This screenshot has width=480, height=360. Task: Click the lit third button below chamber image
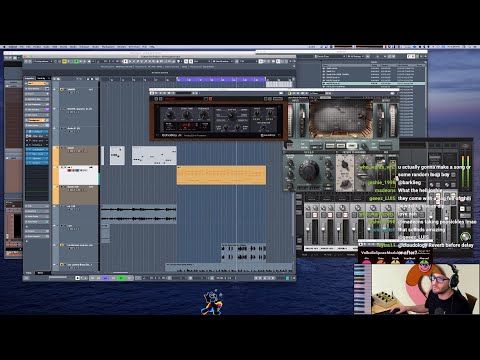(351, 146)
